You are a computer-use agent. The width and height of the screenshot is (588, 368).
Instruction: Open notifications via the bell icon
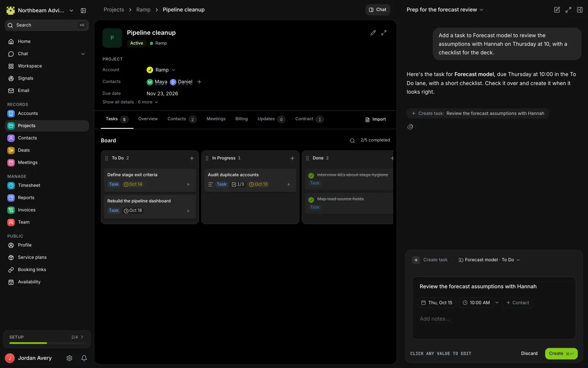(x=84, y=358)
